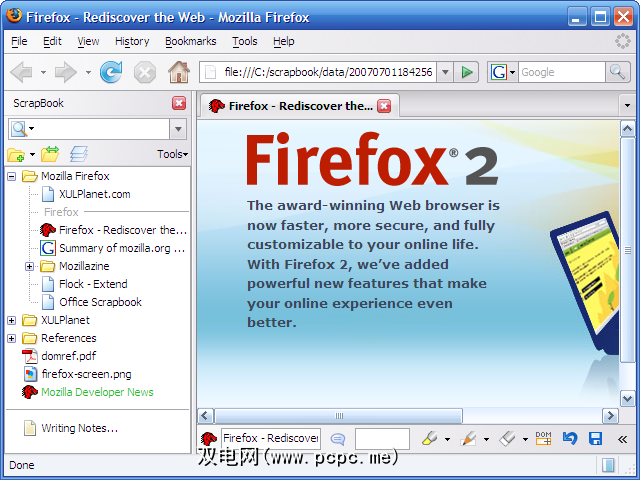Viewport: 640px width, 480px height.
Task: Click the horizontal scrollbar thumb
Action: (338, 416)
